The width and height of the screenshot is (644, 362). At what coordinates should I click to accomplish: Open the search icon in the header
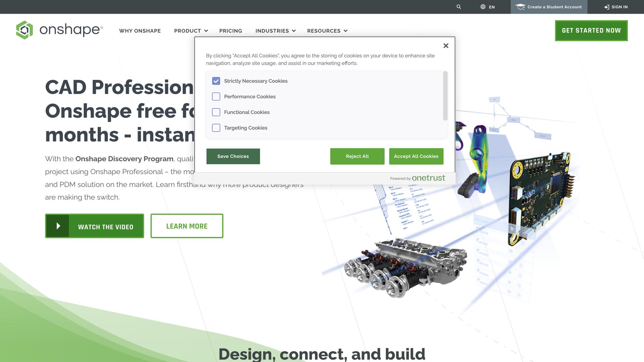tap(459, 7)
